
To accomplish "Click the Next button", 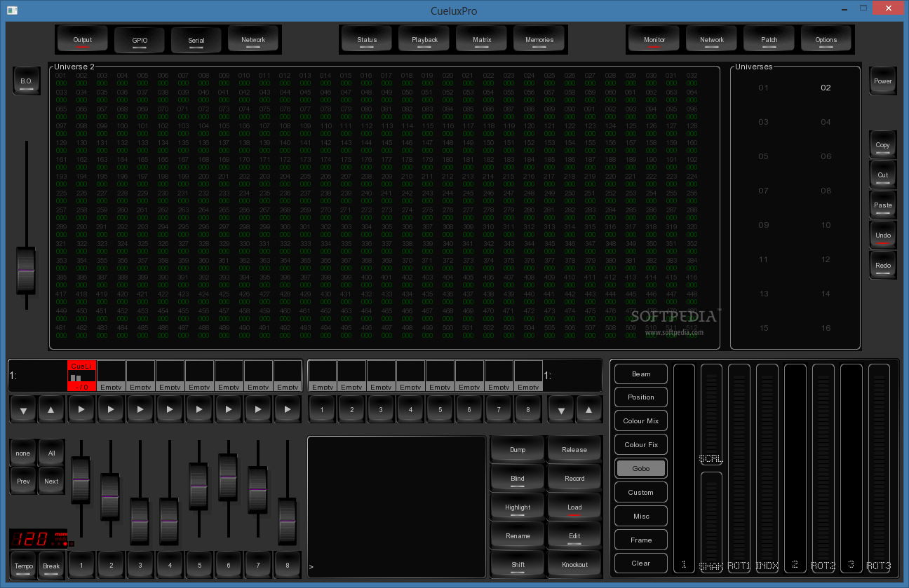I will pos(51,481).
